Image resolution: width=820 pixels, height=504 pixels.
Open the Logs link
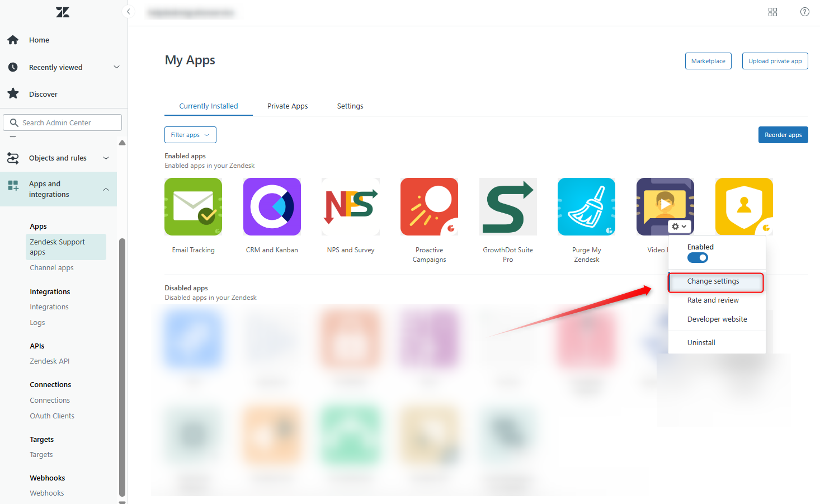37,323
